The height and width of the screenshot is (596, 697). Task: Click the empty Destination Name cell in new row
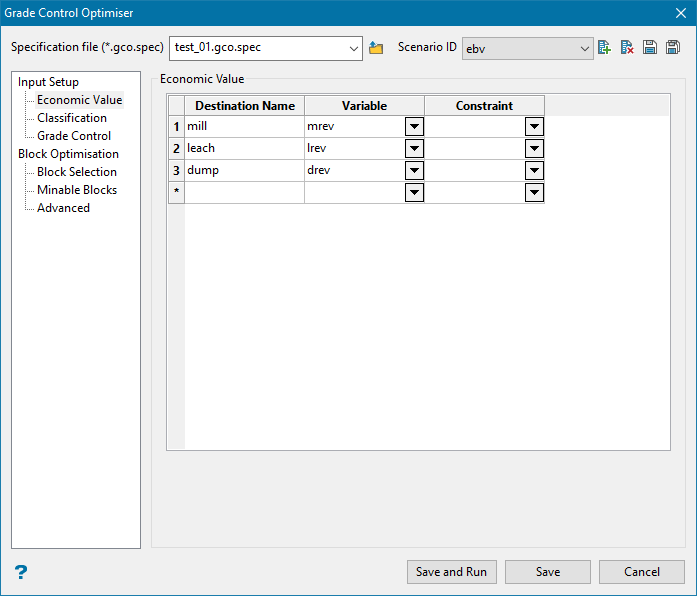[x=244, y=193]
